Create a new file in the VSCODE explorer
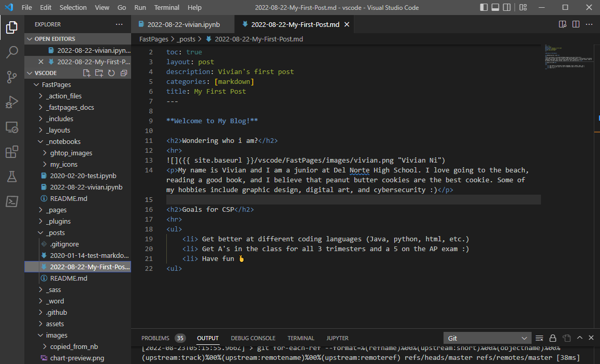The height and width of the screenshot is (364, 600). [x=87, y=73]
